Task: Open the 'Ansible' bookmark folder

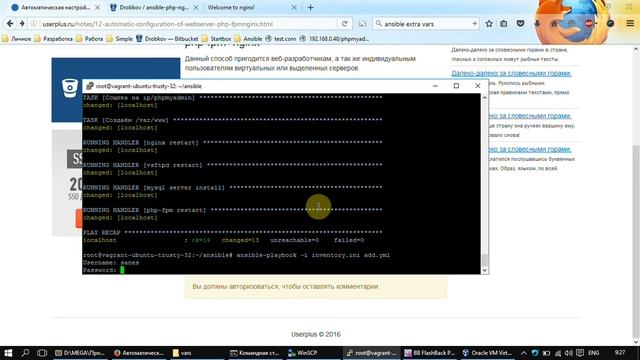Action: click(x=248, y=39)
